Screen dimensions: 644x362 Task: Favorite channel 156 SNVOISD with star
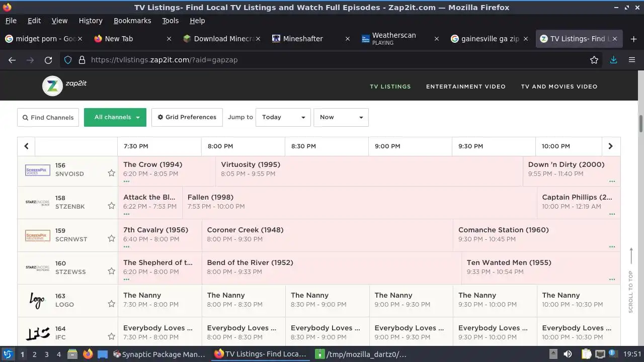coord(111,173)
